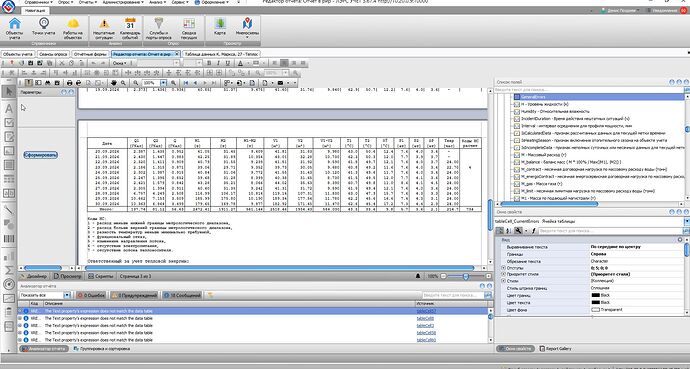Click 0 Предупреждений filter button
The image size is (690, 369).
134,295
